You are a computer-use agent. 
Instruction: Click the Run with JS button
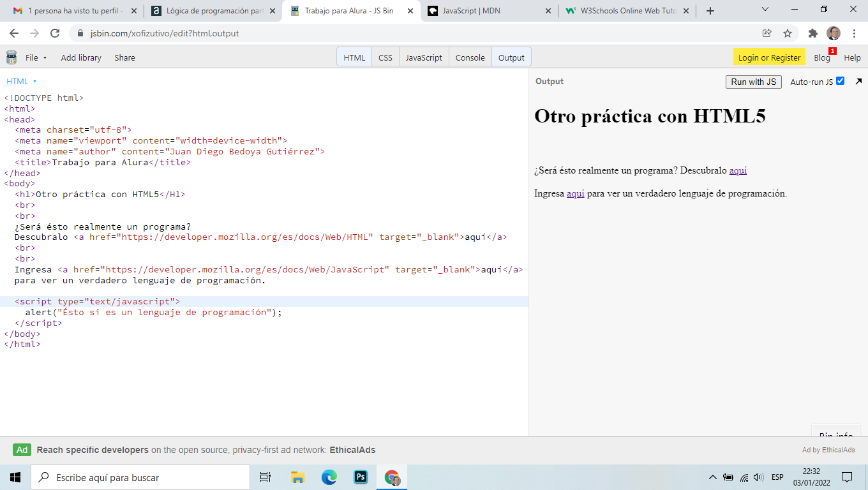tap(754, 82)
